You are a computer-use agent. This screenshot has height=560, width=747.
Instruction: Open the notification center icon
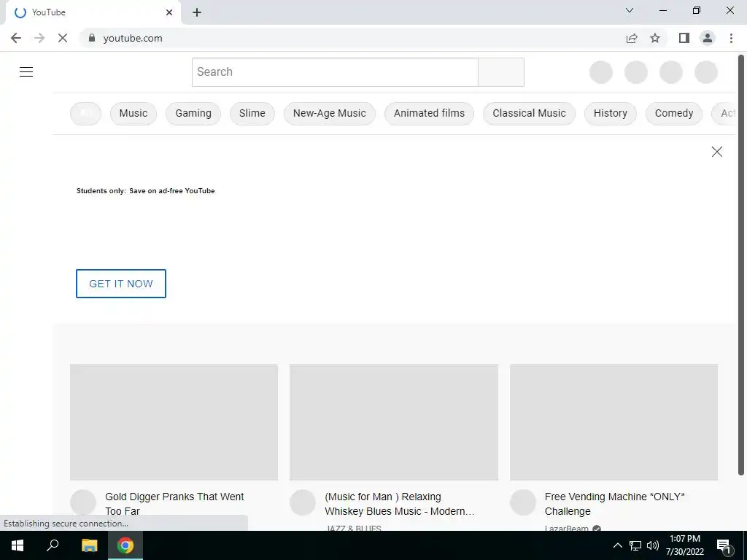coord(724,545)
